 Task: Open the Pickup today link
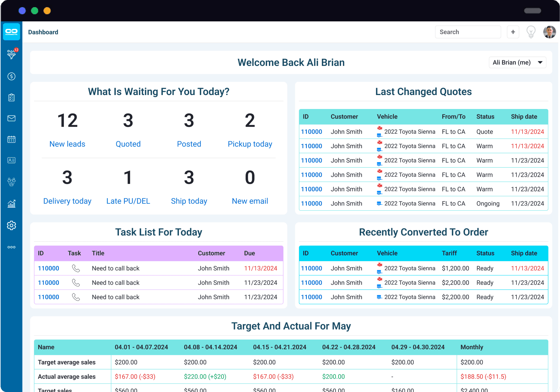tap(250, 144)
